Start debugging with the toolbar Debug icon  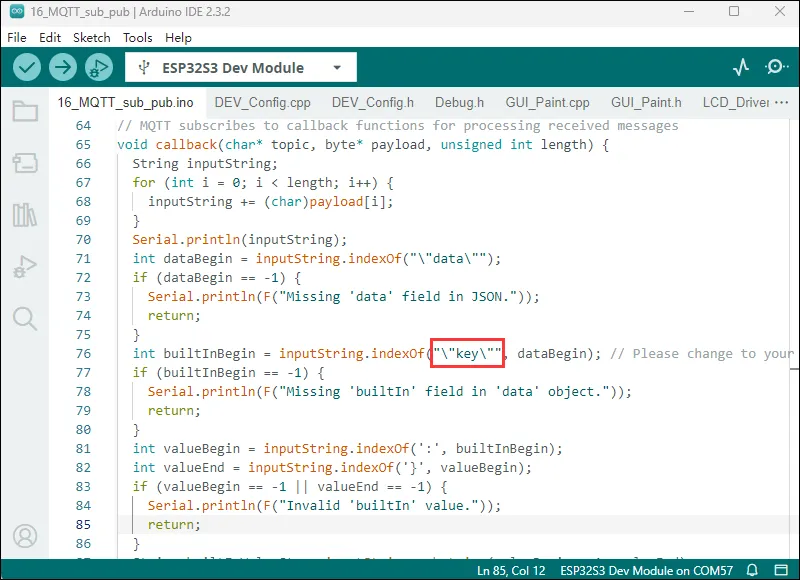click(x=98, y=67)
